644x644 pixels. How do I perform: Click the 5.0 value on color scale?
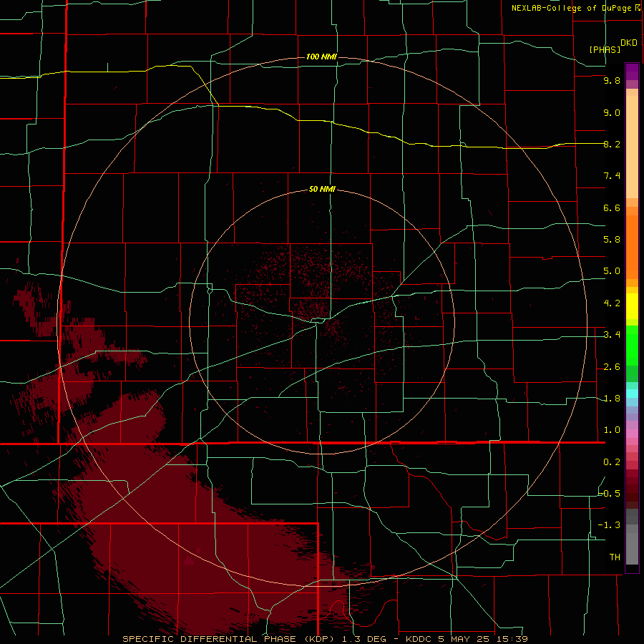tap(612, 271)
